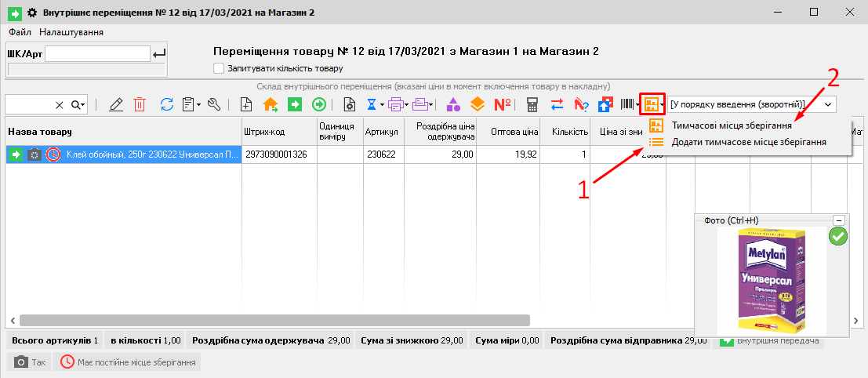Click the wrench tools icon
Viewport: 868px width, 378px height.
point(214,104)
